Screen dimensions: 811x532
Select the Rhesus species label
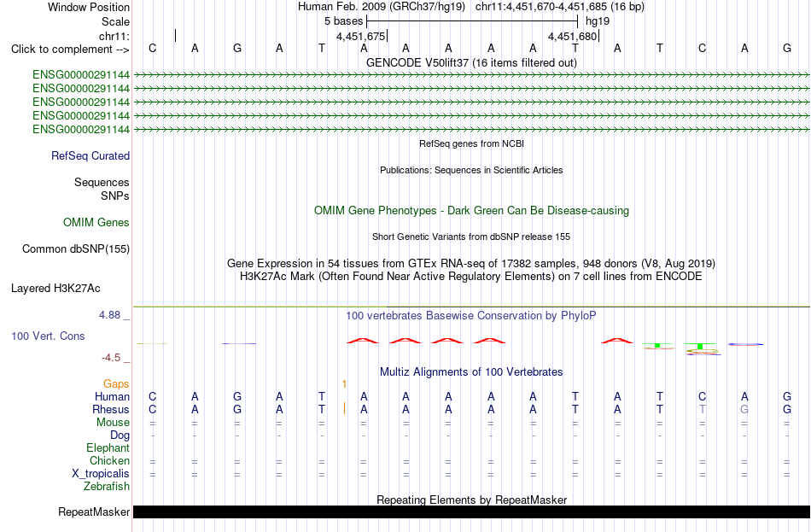(111, 409)
